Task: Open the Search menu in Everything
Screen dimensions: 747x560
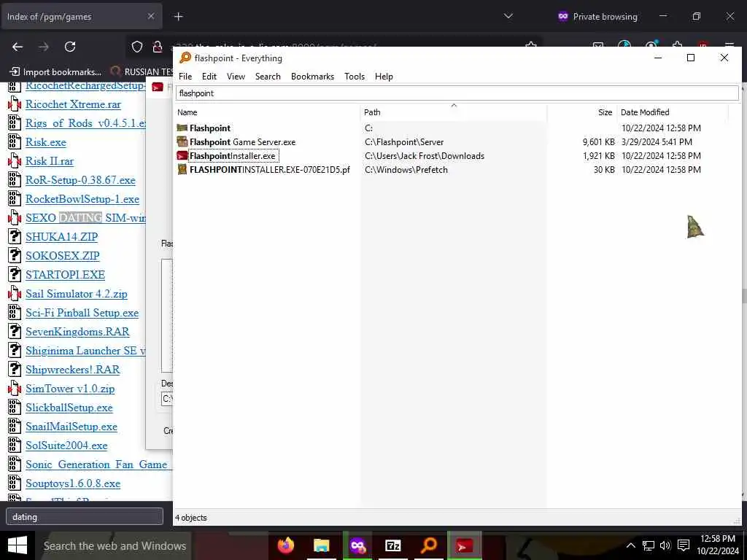Action: point(268,76)
